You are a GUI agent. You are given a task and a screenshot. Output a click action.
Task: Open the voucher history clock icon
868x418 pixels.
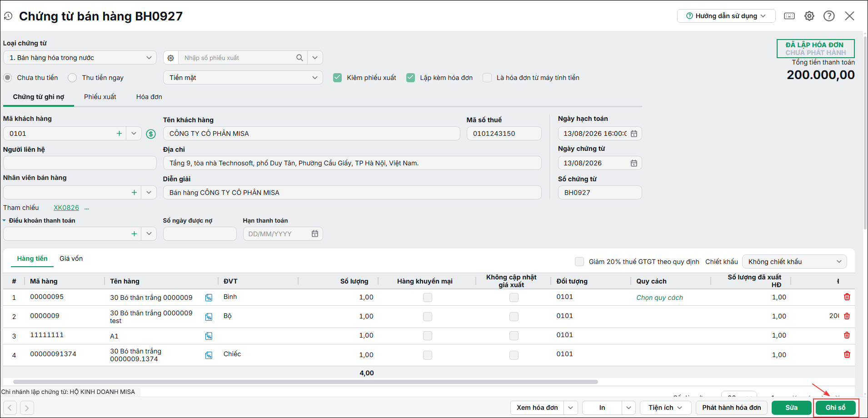coord(8,16)
